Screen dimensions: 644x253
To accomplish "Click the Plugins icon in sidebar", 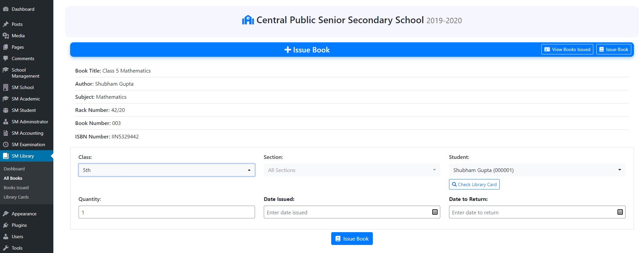I will tap(6, 225).
